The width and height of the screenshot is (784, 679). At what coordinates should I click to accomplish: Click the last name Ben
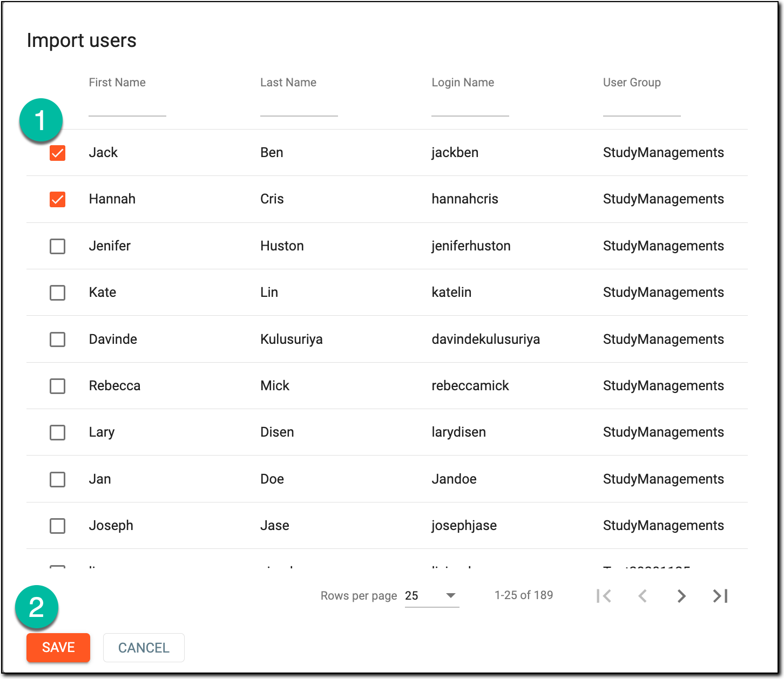pos(272,153)
